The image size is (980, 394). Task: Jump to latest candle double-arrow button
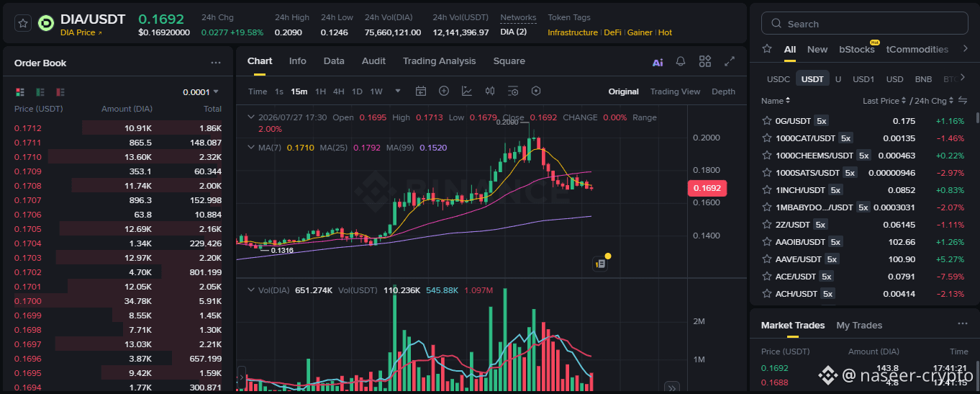click(671, 387)
